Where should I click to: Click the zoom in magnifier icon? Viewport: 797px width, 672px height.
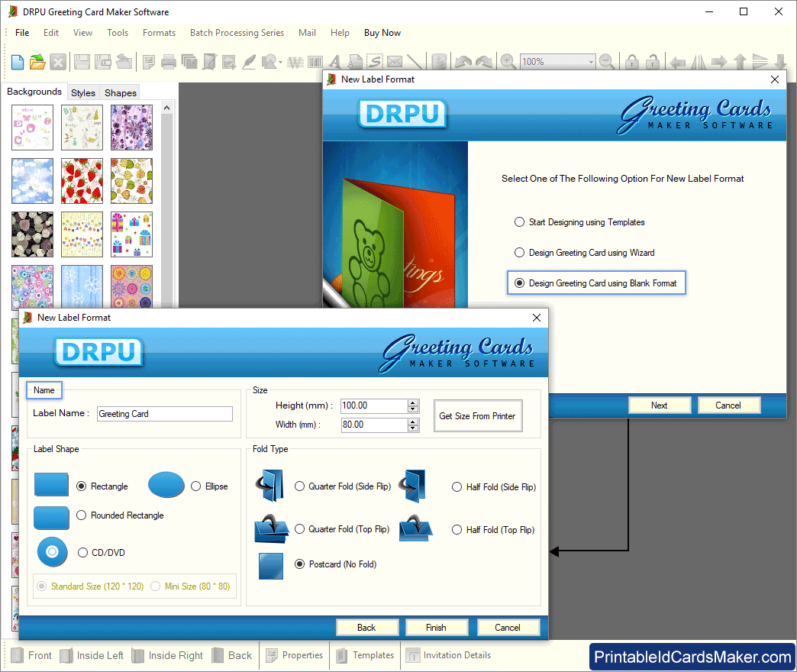tap(508, 62)
